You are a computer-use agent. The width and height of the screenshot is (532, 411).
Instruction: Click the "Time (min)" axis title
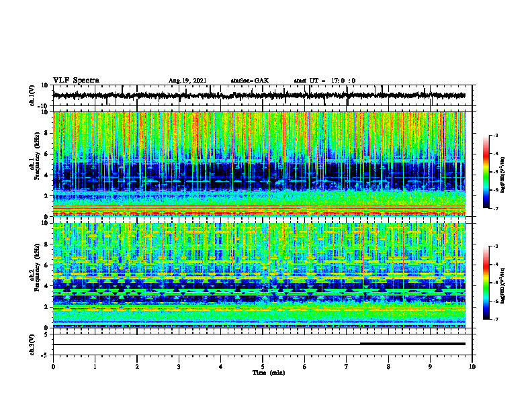pos(269,373)
